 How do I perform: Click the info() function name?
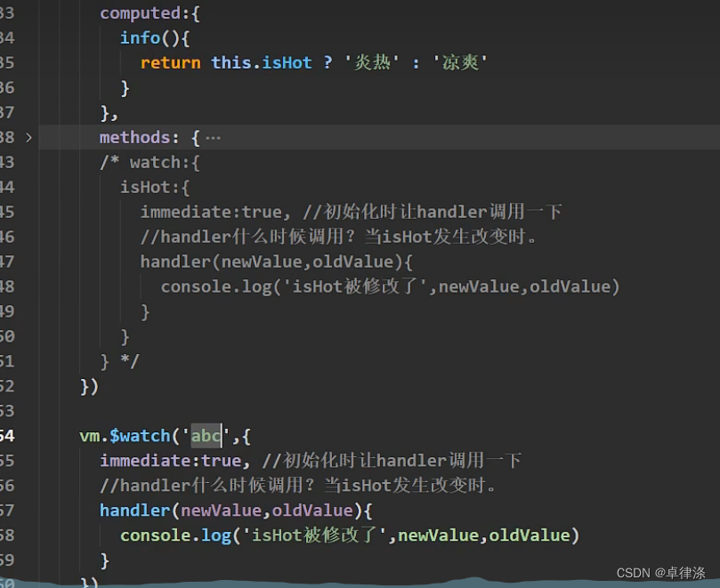(x=140, y=38)
